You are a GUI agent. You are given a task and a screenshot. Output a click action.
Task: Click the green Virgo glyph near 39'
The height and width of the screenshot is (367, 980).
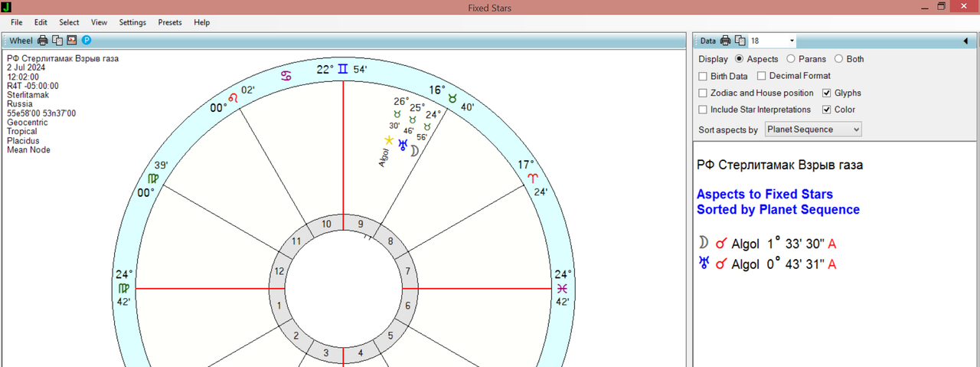coord(153,179)
